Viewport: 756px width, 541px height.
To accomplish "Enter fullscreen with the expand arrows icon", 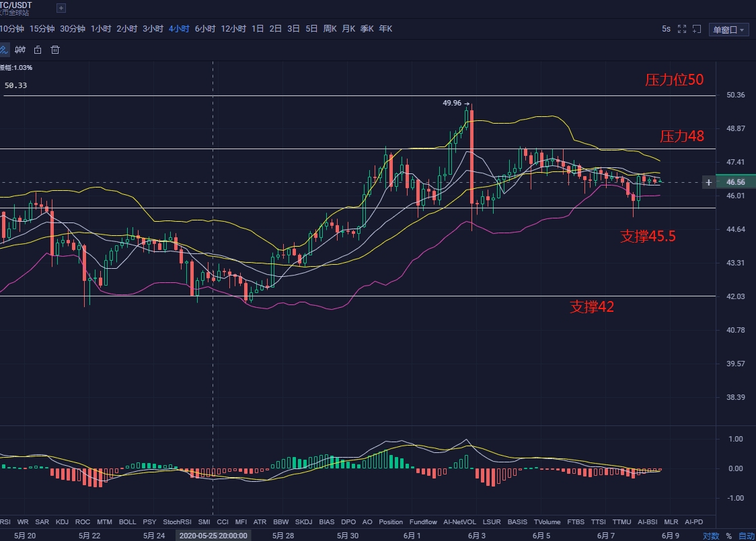I will coord(682,29).
